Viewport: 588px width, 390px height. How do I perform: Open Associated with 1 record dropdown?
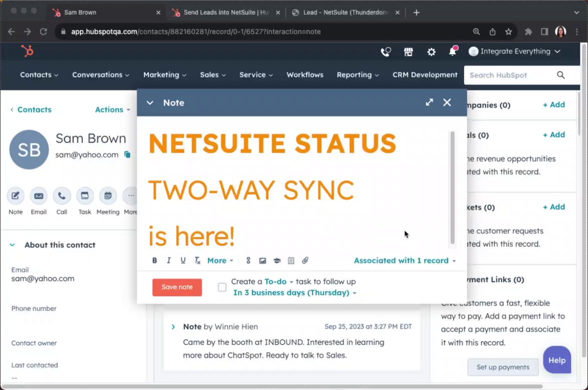pos(405,261)
